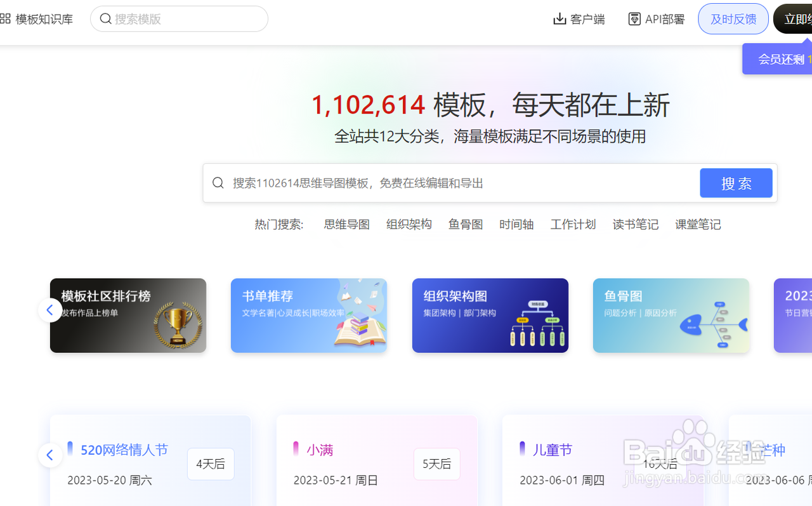Open the 鱼骨图 category card
The width and height of the screenshot is (812, 506).
pos(671,316)
